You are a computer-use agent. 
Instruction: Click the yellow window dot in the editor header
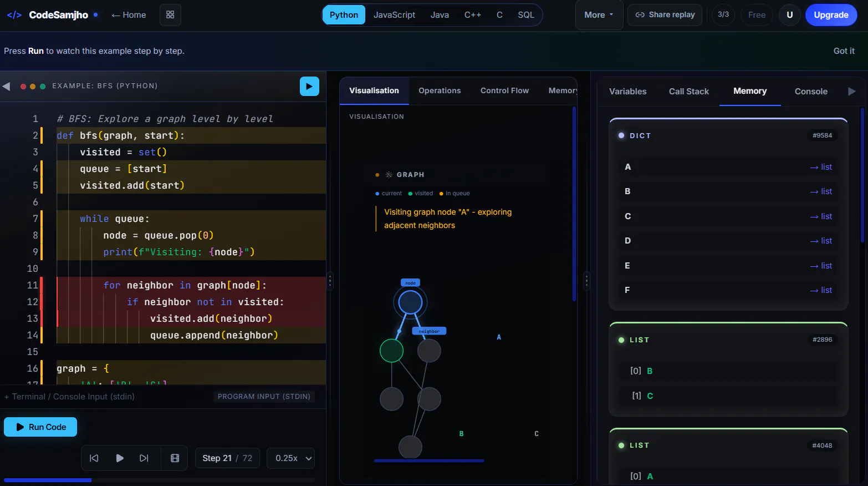coord(33,87)
